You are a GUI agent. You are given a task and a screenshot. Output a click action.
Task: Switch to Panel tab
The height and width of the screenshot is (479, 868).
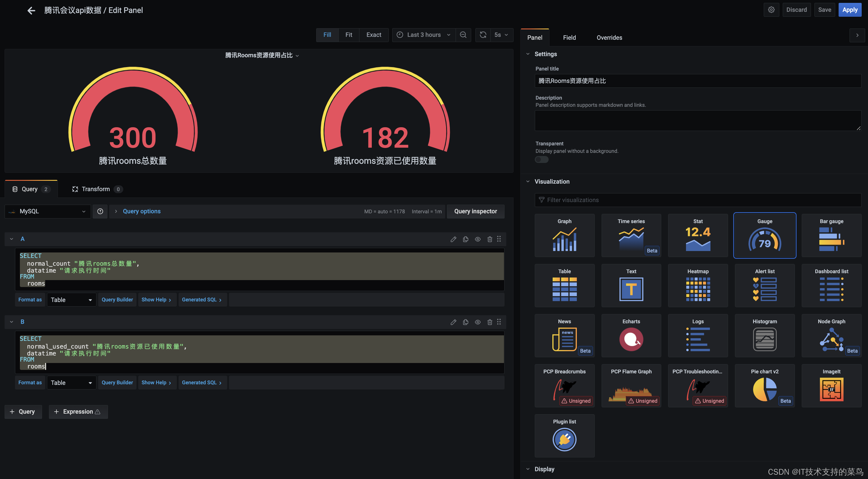[535, 37]
